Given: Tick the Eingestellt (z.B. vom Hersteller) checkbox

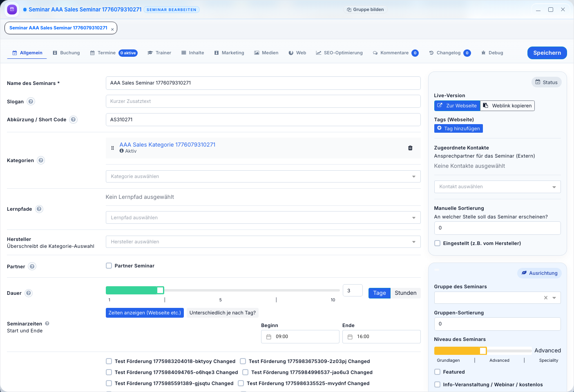Looking at the screenshot, I should (438, 243).
